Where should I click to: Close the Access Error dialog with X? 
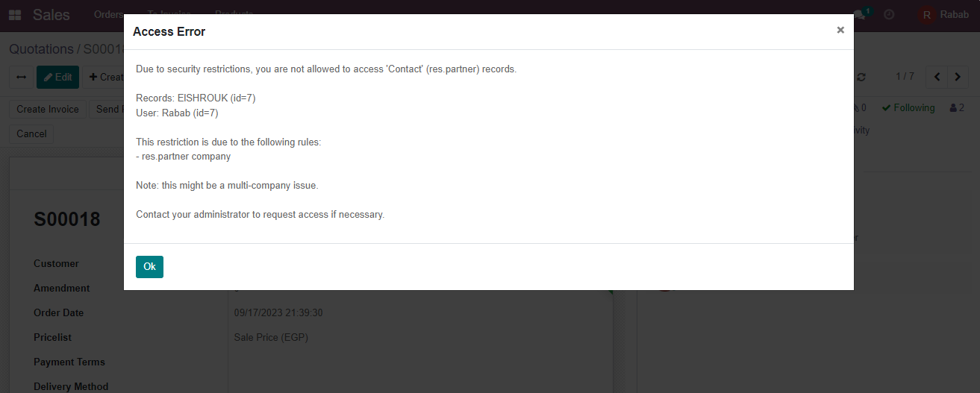[x=840, y=30]
